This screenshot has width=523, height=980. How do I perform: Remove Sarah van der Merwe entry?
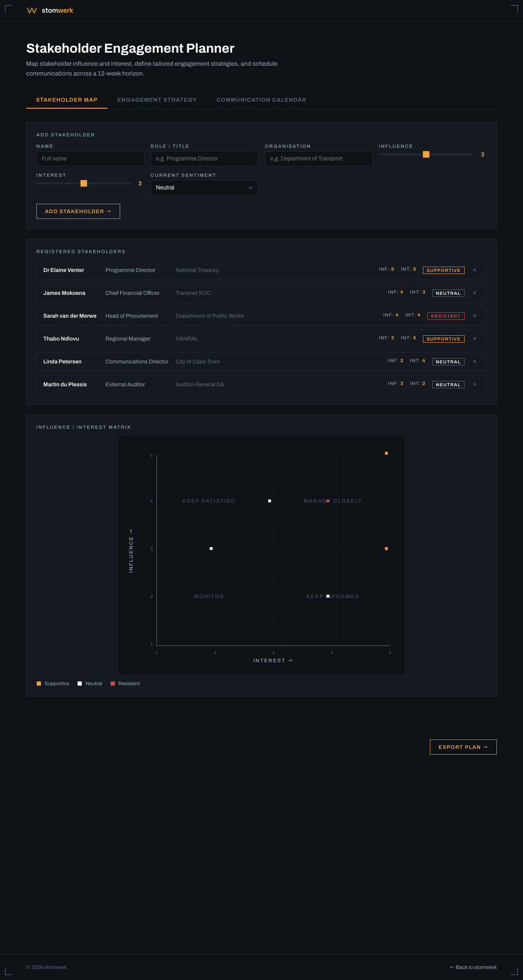tap(474, 316)
